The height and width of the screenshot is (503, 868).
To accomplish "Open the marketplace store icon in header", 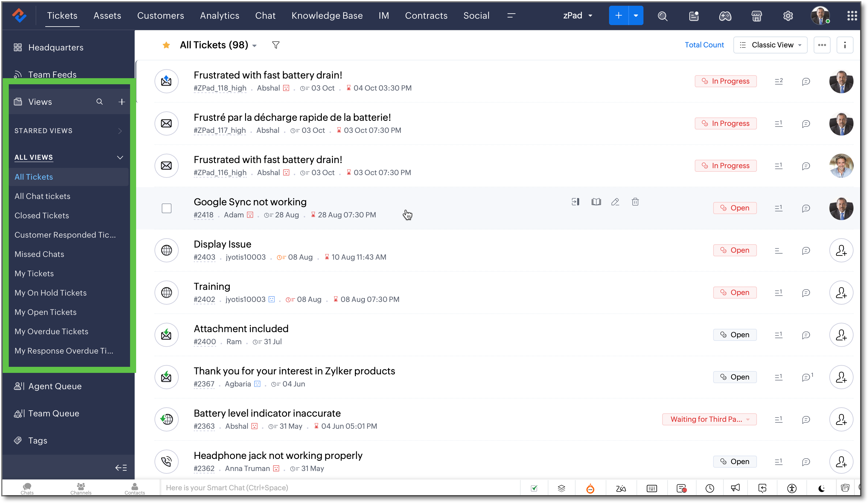I will (x=756, y=16).
